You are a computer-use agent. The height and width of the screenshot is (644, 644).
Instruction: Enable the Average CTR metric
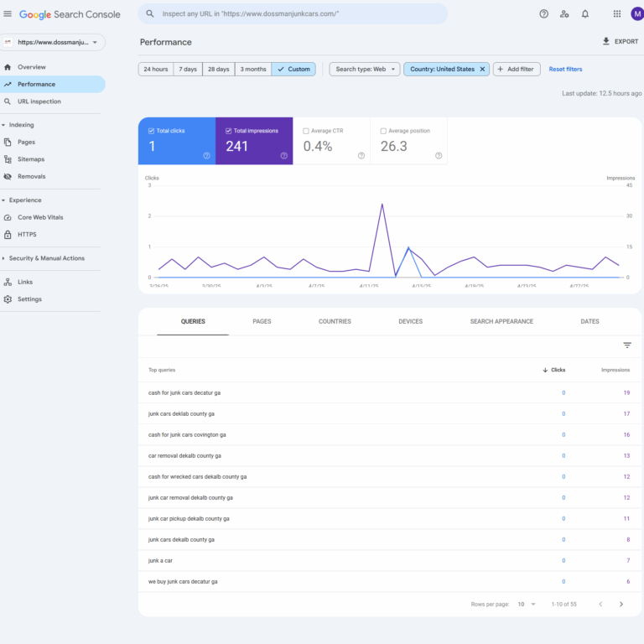point(306,131)
